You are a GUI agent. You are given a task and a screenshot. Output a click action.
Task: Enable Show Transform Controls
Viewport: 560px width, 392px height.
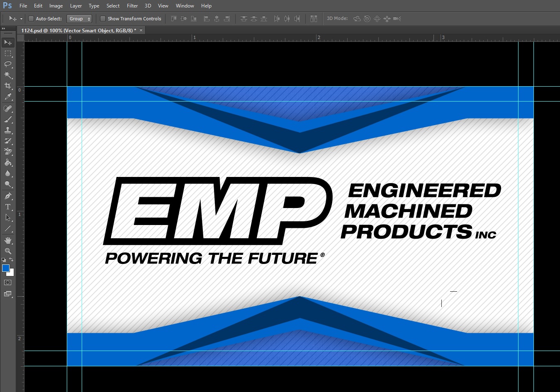[102, 19]
